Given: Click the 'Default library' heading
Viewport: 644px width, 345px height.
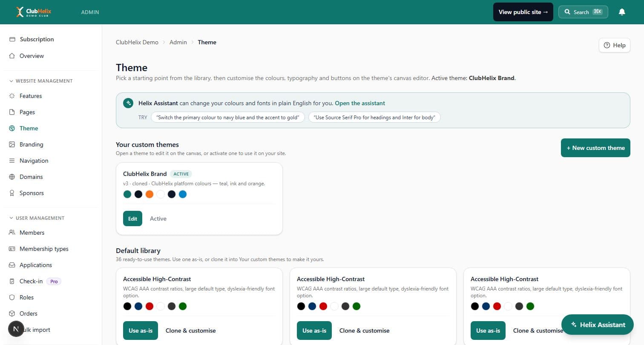Looking at the screenshot, I should 138,250.
